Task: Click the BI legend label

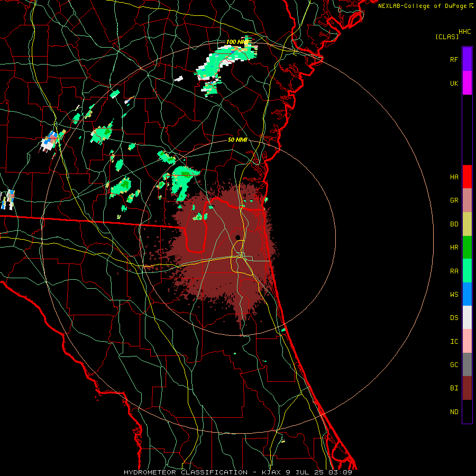Action: (454, 388)
